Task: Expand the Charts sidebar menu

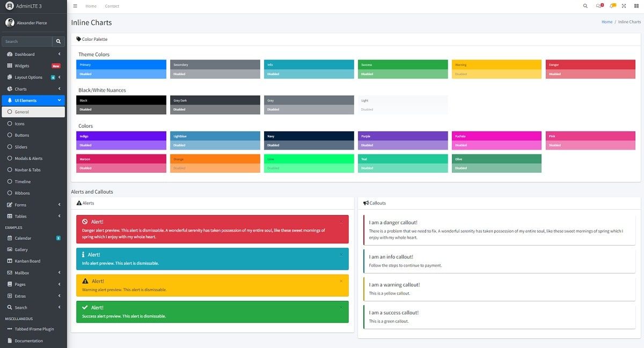Action: [x=24, y=88]
